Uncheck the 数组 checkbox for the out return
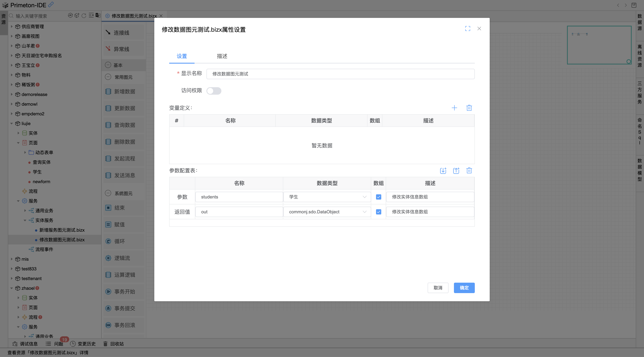Image resolution: width=644 pixels, height=357 pixels. [378, 212]
